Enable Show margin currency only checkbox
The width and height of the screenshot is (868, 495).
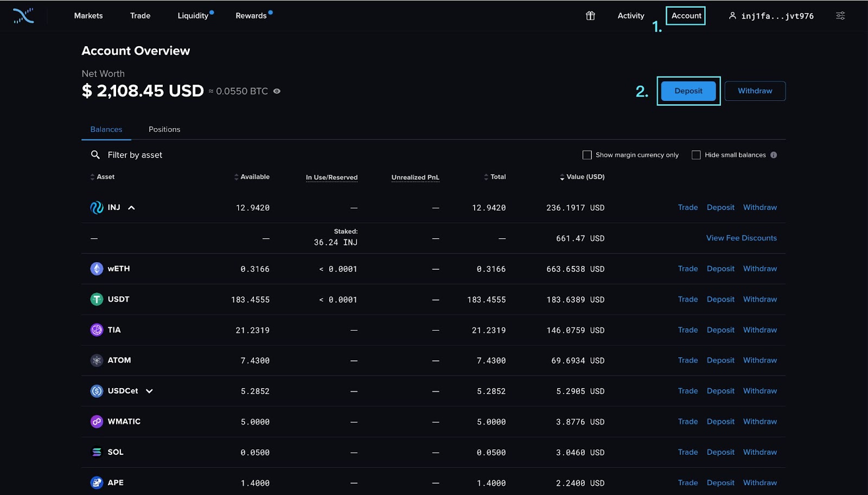(x=587, y=155)
